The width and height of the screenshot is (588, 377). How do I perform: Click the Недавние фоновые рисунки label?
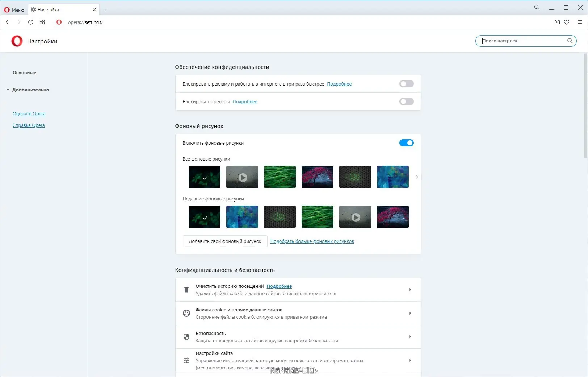coord(213,199)
